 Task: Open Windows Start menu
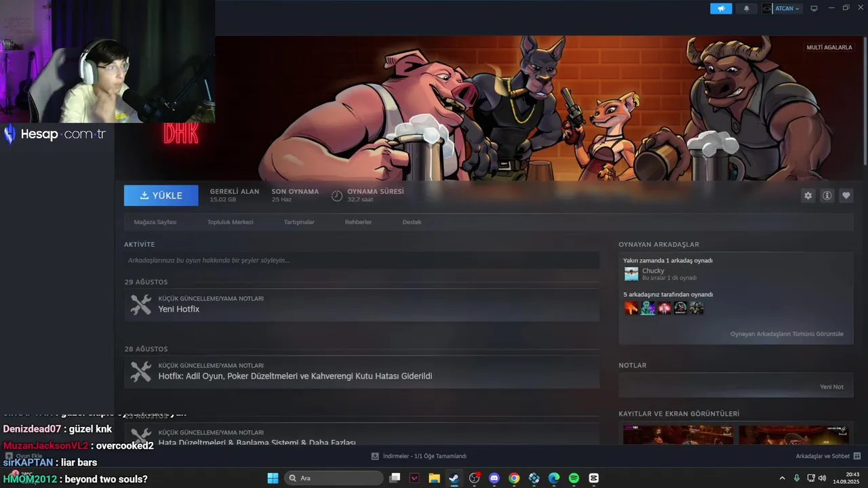coord(273,479)
